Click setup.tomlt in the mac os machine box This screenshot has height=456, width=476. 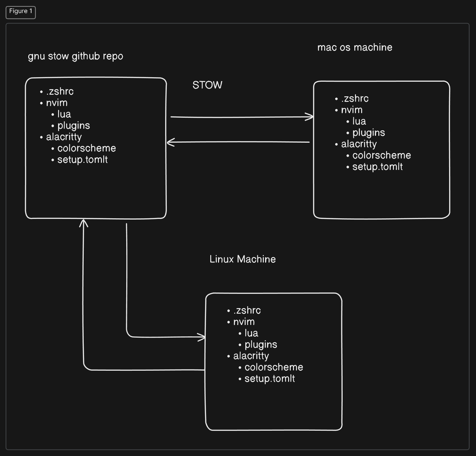(x=378, y=167)
